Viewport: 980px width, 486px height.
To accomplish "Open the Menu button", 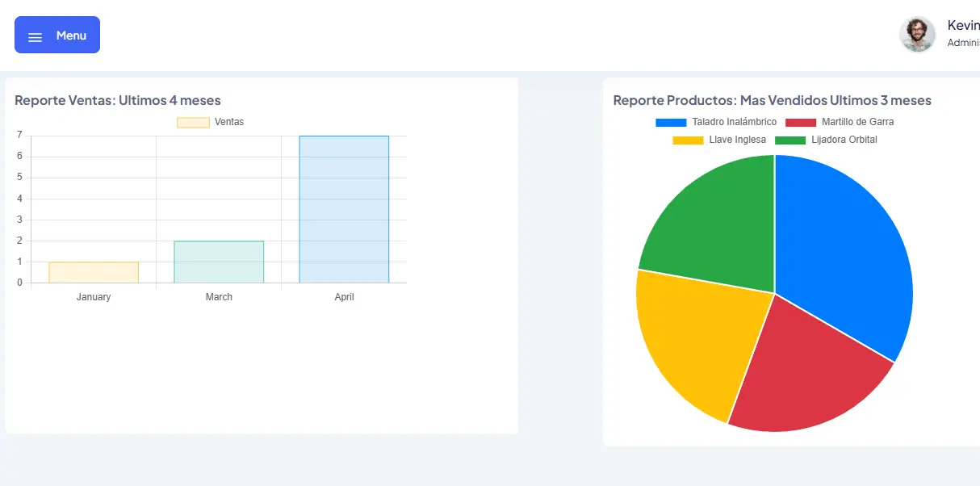I will pyautogui.click(x=57, y=35).
